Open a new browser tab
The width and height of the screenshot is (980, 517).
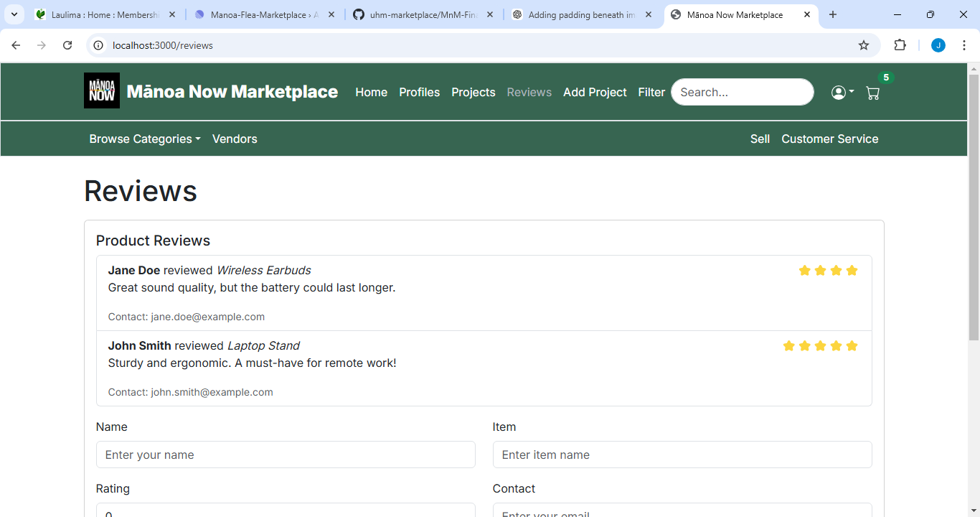click(x=832, y=14)
